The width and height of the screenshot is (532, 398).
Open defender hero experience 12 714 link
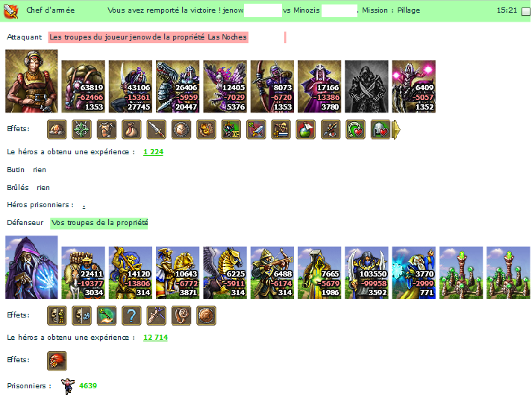(155, 338)
